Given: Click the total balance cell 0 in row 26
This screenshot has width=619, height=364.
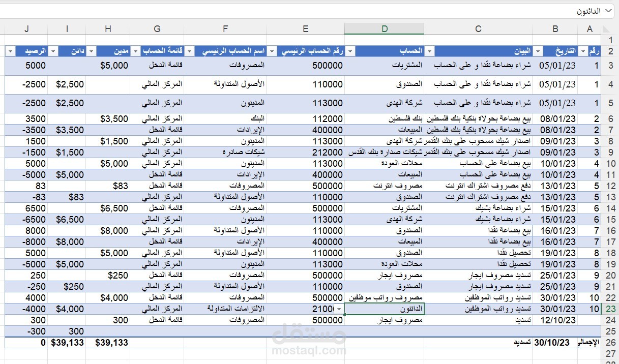Looking at the screenshot, I should [26, 343].
